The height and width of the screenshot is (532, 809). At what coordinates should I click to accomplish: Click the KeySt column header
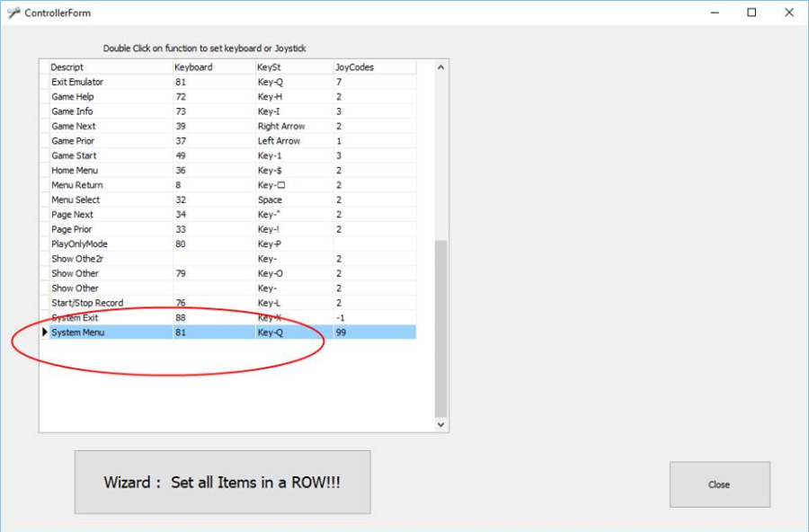click(x=292, y=67)
